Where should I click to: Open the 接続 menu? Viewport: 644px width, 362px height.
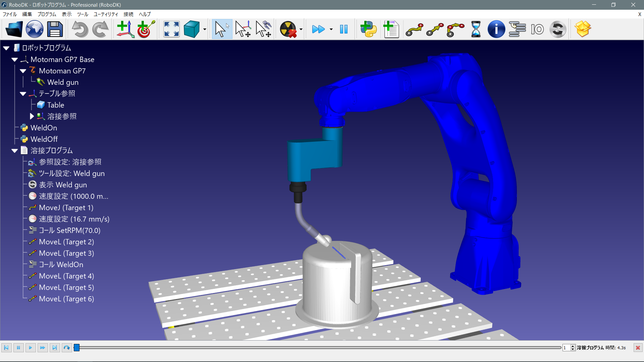[128, 14]
